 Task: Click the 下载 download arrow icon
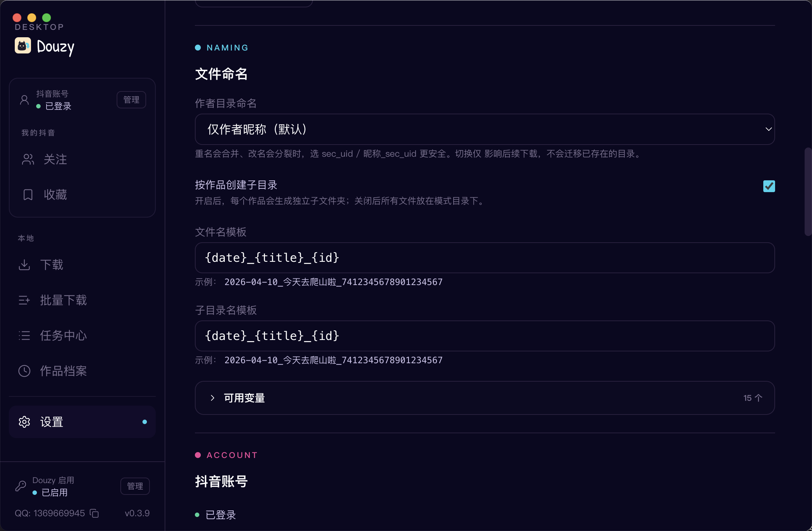24,265
